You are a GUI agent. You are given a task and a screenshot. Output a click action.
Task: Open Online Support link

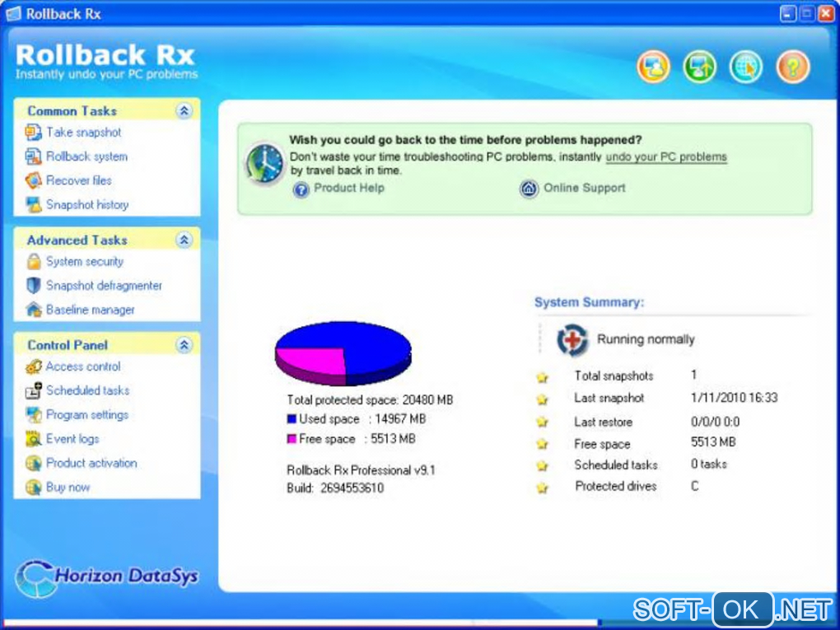tap(585, 188)
